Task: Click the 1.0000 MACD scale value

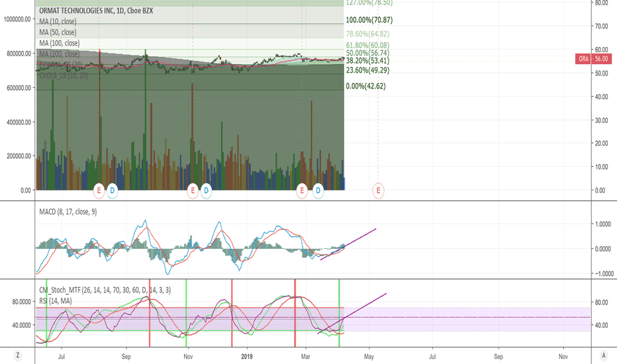Action: 603,224
